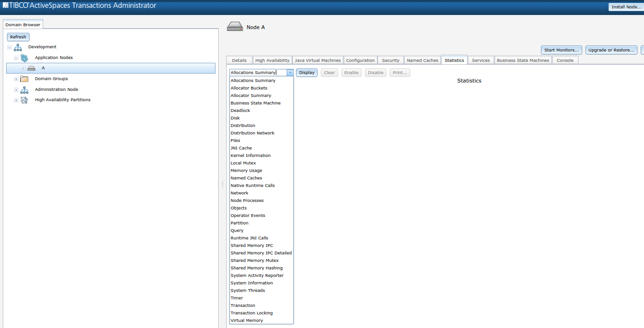
Task: Click the Administration Node icon
Action: pyautogui.click(x=24, y=89)
